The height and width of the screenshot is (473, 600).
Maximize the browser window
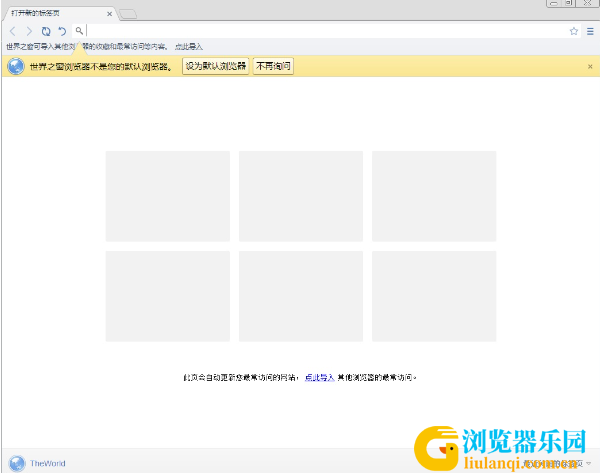coord(569,3)
